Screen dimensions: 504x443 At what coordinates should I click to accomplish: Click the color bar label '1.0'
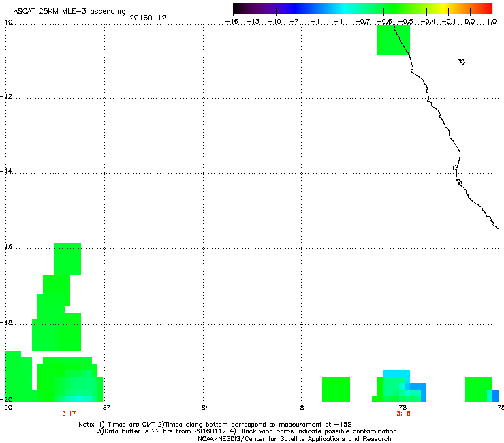pos(492,22)
